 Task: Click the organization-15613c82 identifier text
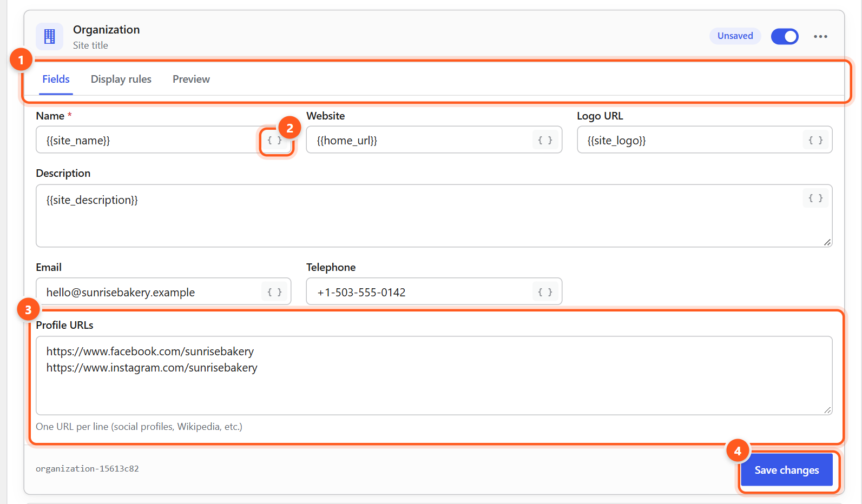[x=87, y=469]
